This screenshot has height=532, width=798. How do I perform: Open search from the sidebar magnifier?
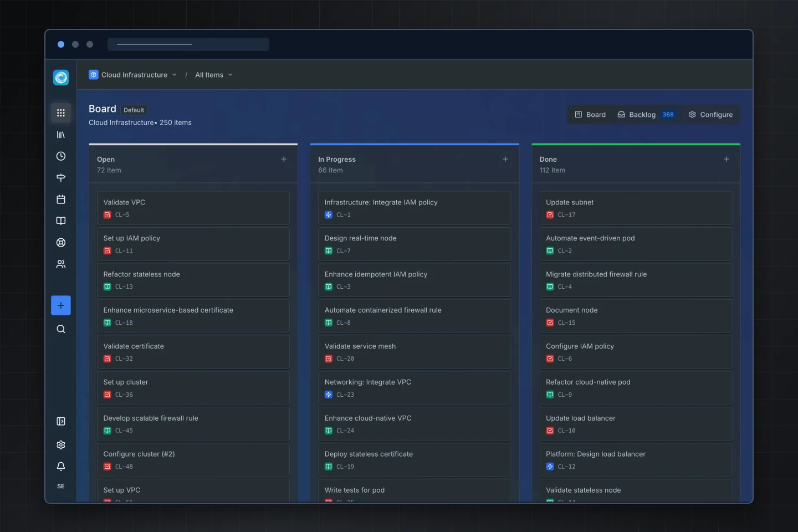click(x=61, y=329)
